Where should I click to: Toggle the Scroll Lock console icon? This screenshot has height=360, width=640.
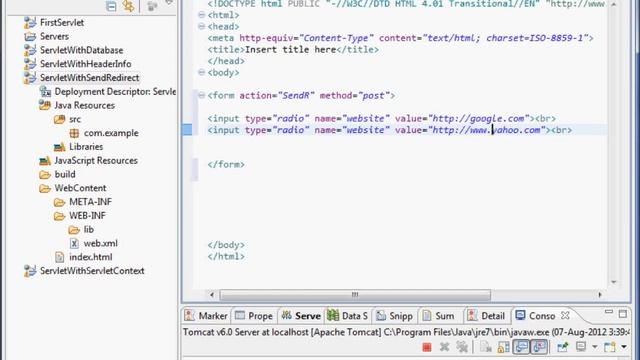[503, 347]
